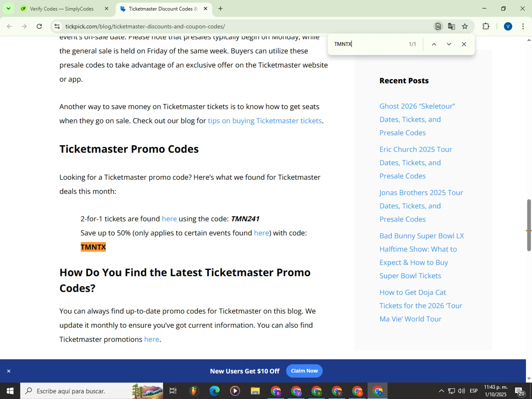The width and height of the screenshot is (532, 399).
Task: Go forward to the next page
Action: coord(24,26)
